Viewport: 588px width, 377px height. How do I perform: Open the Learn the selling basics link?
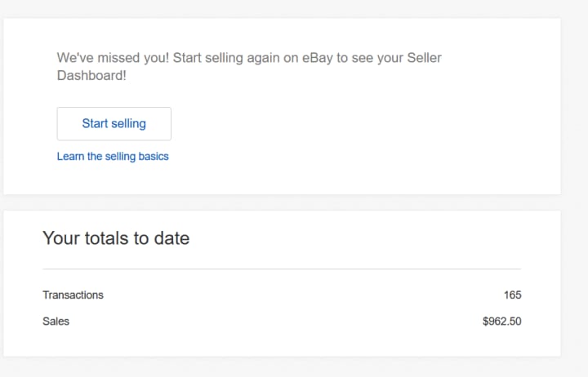point(113,156)
